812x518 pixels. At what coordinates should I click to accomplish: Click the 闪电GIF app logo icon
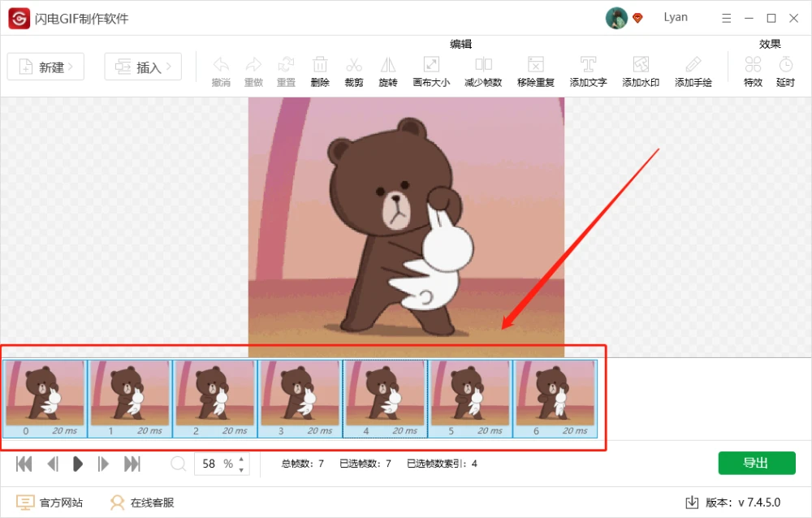coord(19,19)
